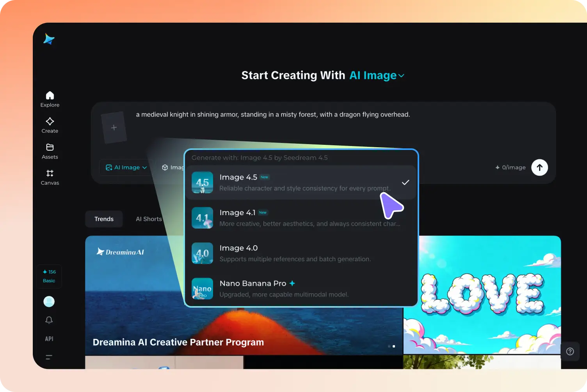Click the Nano Pro thumbnail icon
Image resolution: width=587 pixels, height=392 pixels.
(x=203, y=289)
